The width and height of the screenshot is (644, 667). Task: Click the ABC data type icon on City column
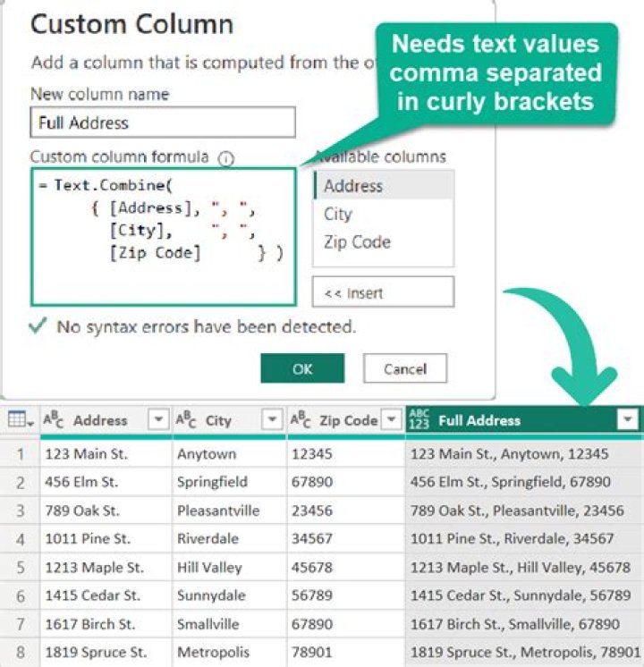coord(186,419)
